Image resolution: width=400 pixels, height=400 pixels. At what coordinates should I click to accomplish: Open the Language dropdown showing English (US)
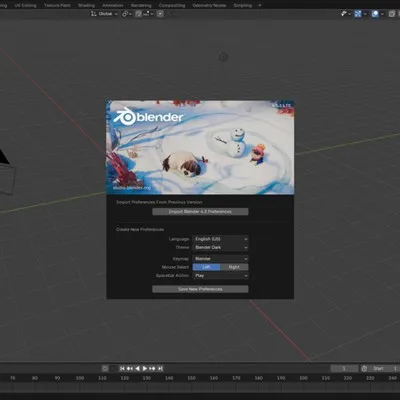(x=220, y=239)
